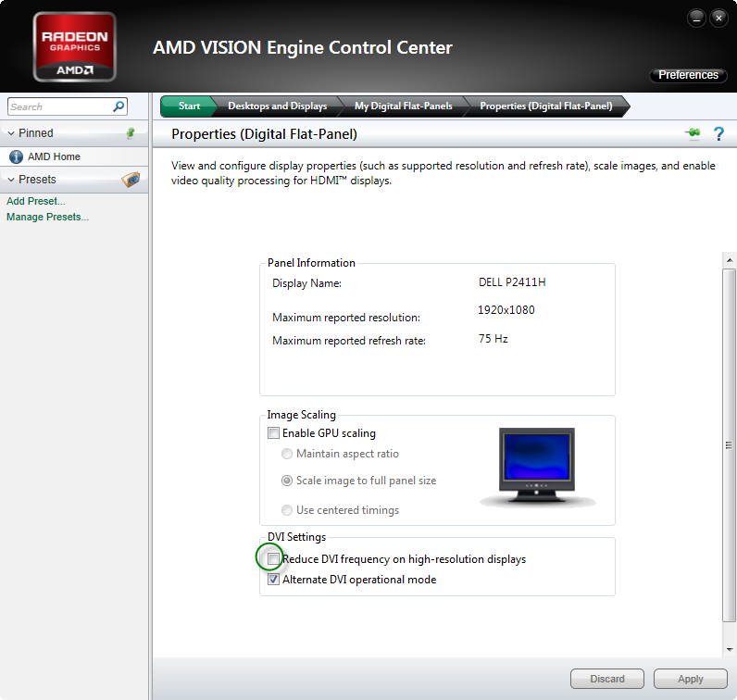737x700 pixels.
Task: Click the display name DELL P2411H
Action: click(512, 282)
